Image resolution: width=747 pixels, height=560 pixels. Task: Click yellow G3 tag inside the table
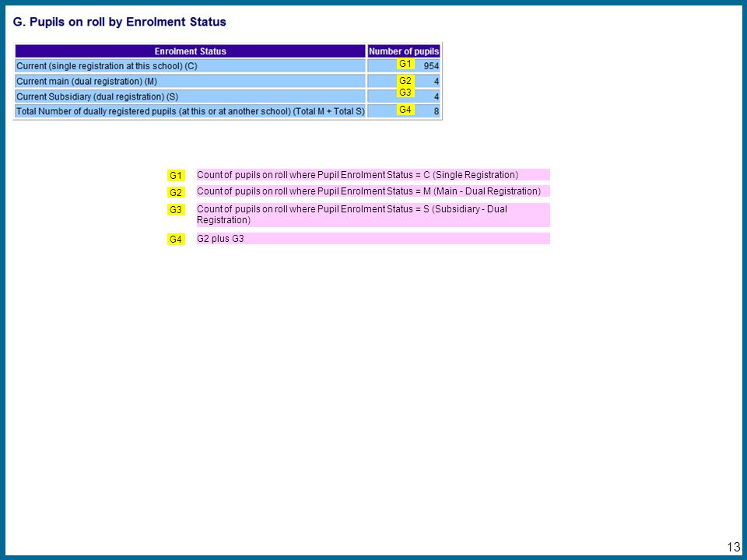point(405,92)
